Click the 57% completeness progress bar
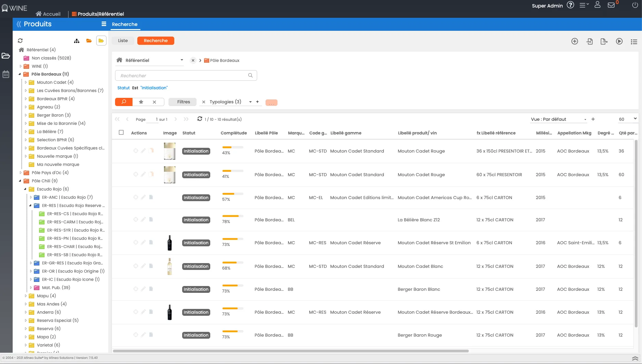642x364 pixels. coord(232,194)
